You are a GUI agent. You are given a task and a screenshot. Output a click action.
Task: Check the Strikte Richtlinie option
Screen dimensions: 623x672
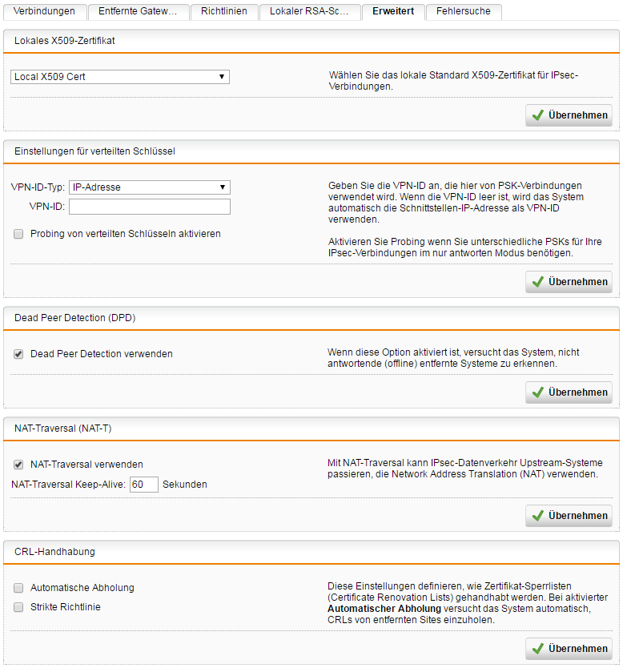(18, 607)
